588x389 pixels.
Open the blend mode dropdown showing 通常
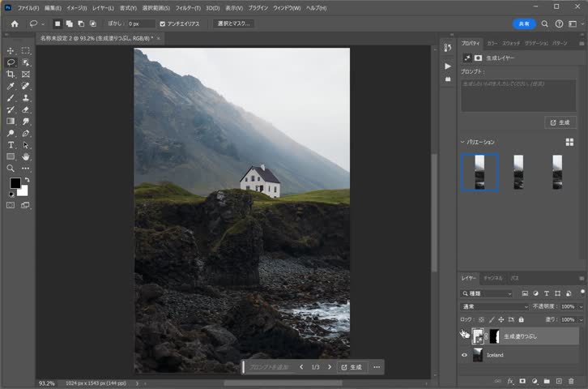click(494, 306)
